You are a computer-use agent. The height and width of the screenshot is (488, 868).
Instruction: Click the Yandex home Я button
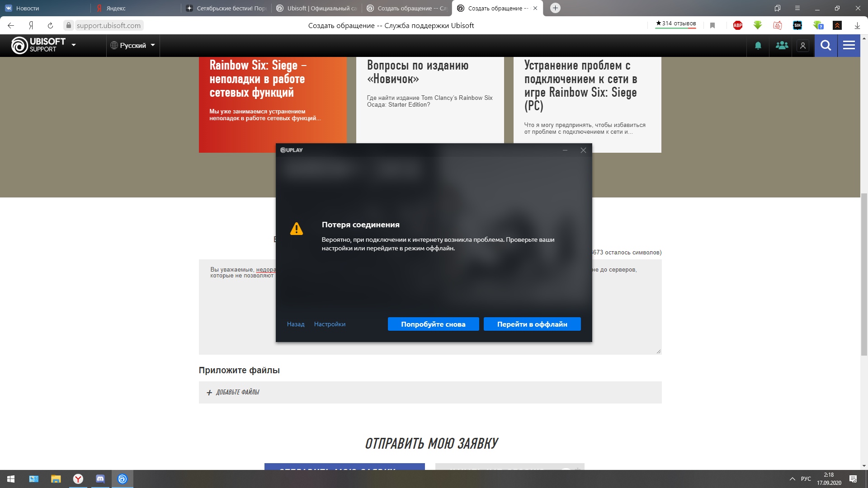[31, 26]
